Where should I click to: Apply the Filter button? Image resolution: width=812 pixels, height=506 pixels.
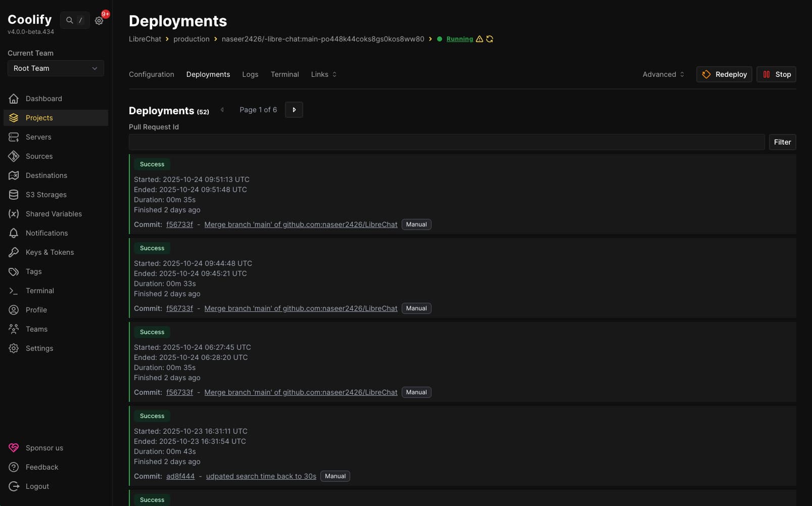(x=782, y=142)
